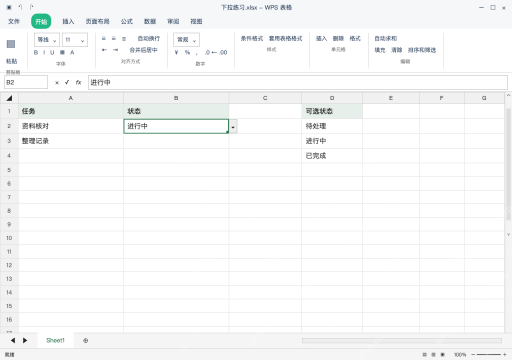Open 套用表格格式 table styles
Screen dimensions: 512x360
tap(285, 39)
